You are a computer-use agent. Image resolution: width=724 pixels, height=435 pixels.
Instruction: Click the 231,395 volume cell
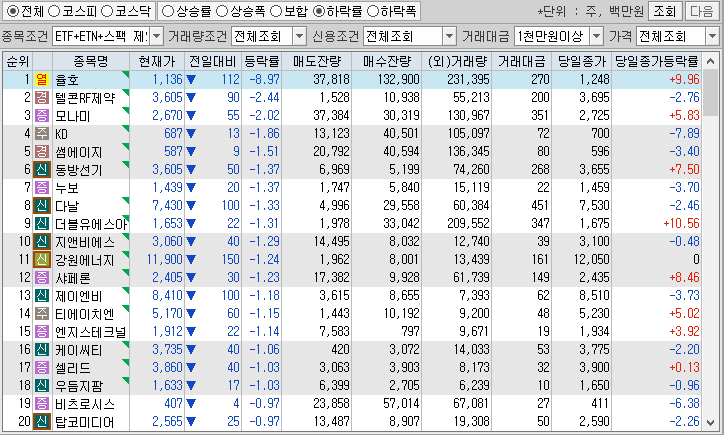[x=468, y=79]
